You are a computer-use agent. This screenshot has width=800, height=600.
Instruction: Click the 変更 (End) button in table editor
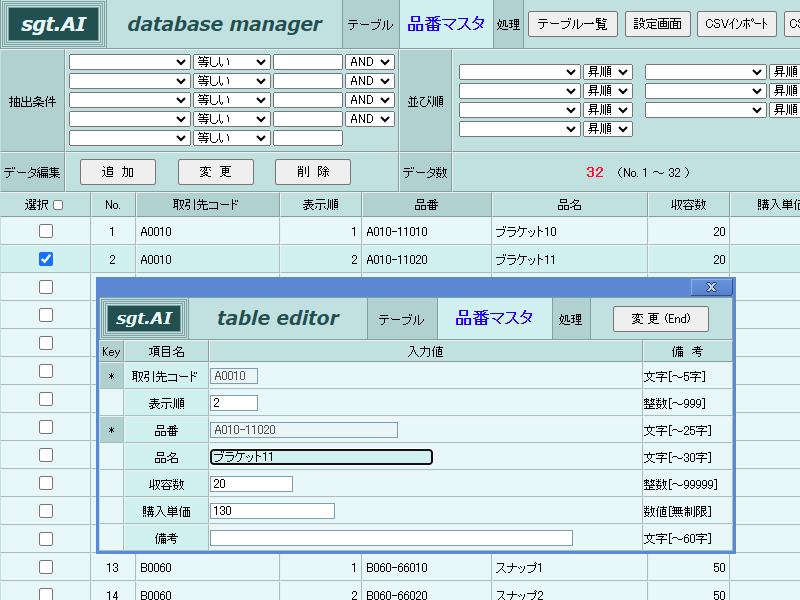(661, 319)
